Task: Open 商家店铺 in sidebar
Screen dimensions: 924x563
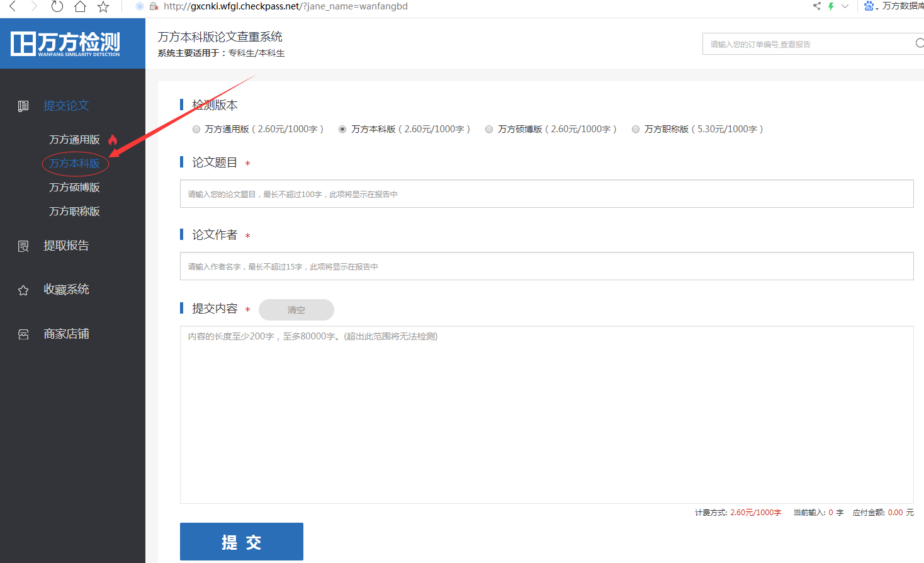Action: [66, 334]
